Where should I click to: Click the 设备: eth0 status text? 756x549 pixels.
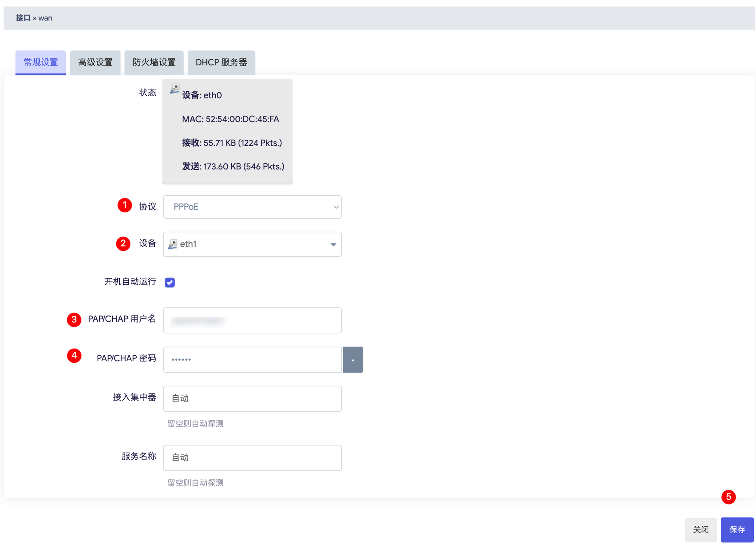[202, 95]
